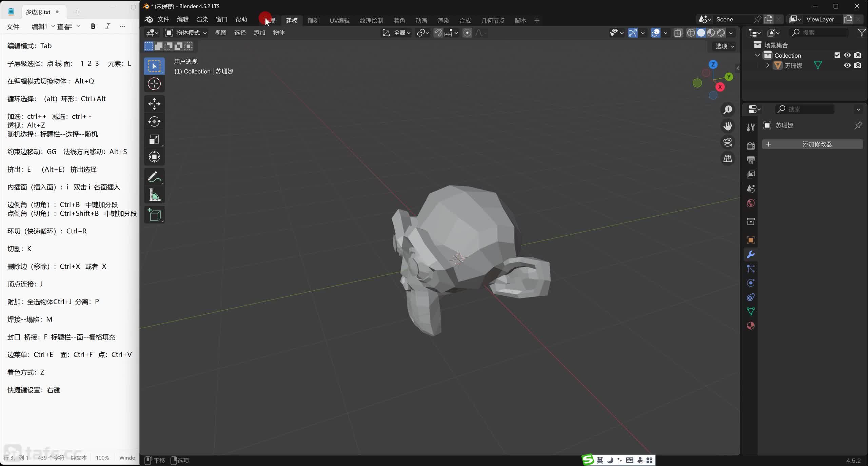Uncheck the Collection exclude checkbox
868x466 pixels.
(x=837, y=55)
